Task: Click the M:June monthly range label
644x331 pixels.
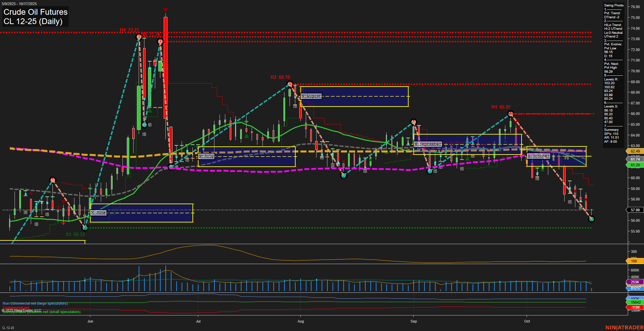Action: 98,213
